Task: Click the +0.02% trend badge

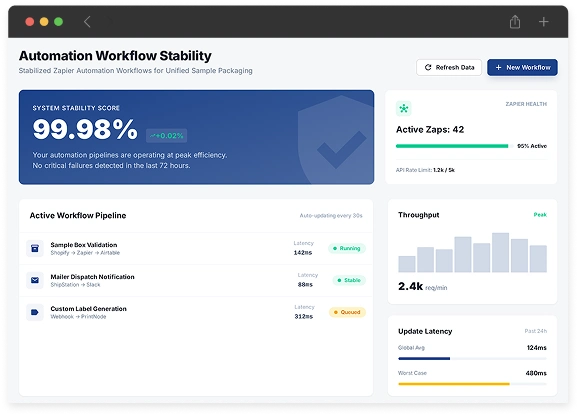Action: point(167,136)
